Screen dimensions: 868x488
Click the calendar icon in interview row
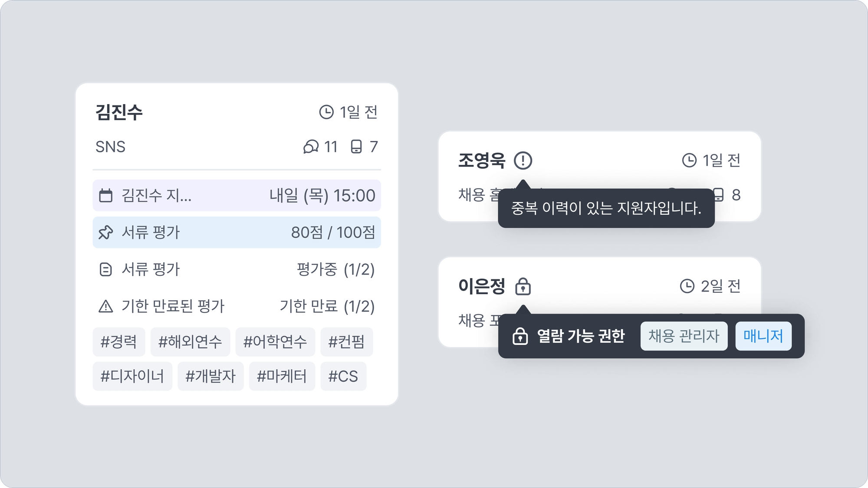(x=106, y=196)
